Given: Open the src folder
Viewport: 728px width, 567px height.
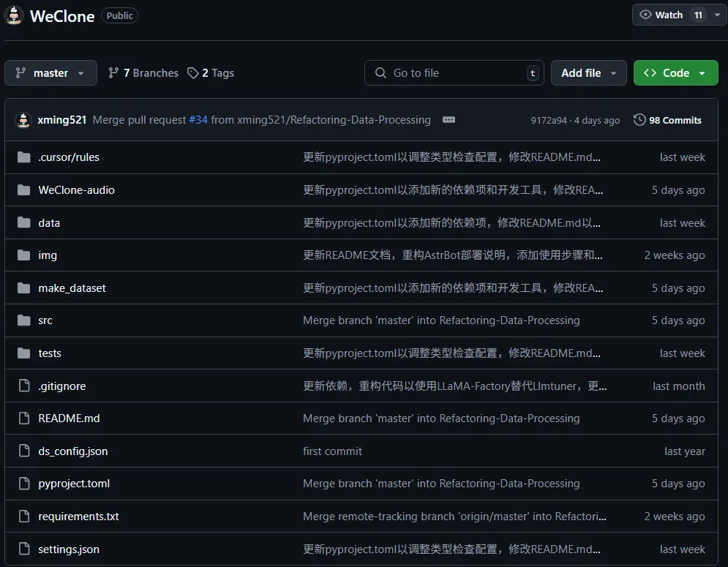Looking at the screenshot, I should click(x=45, y=320).
